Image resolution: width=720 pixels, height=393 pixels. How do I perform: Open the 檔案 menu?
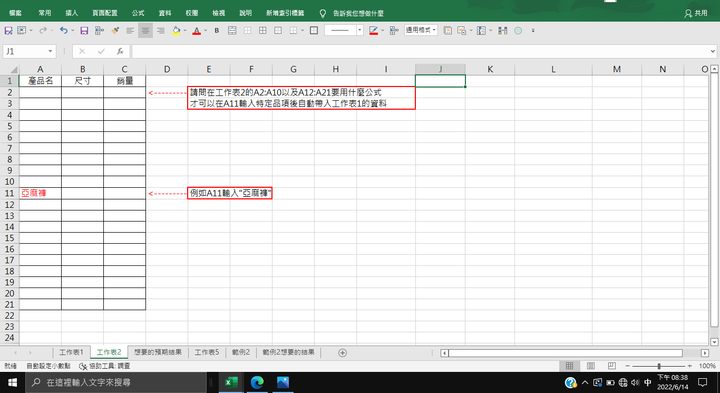point(15,13)
